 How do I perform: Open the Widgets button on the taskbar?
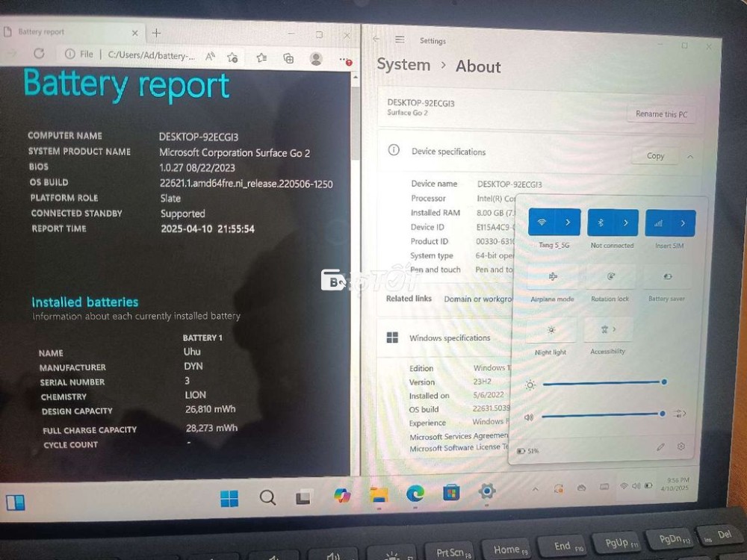coord(15,502)
